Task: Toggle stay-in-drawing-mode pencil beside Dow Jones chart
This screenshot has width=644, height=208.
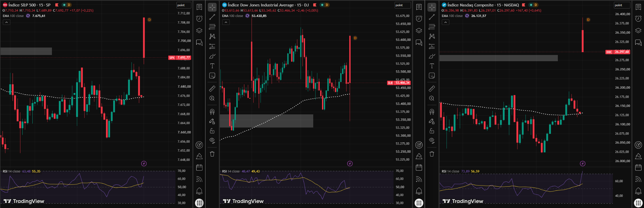Action: click(212, 121)
